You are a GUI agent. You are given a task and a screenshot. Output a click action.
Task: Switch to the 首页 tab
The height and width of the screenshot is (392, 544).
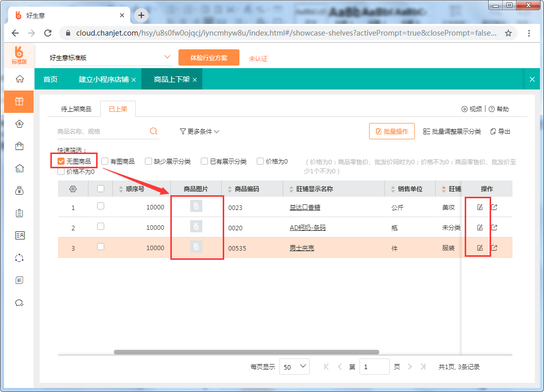(x=50, y=79)
